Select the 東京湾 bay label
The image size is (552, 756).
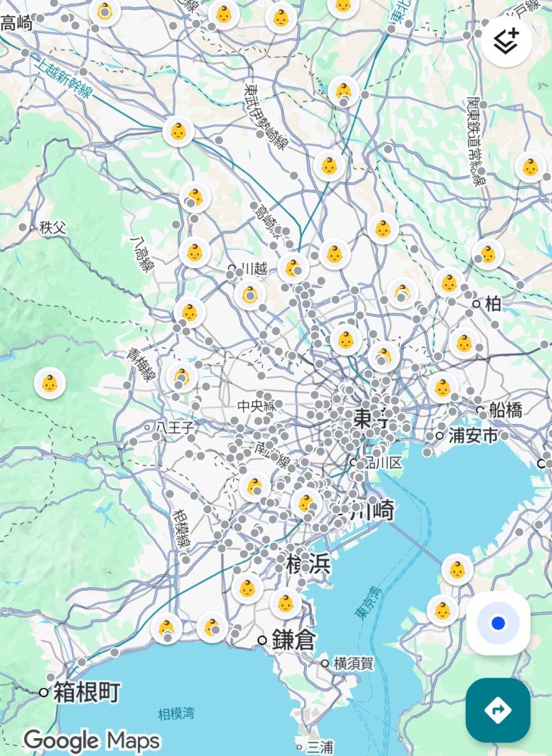[x=367, y=601]
